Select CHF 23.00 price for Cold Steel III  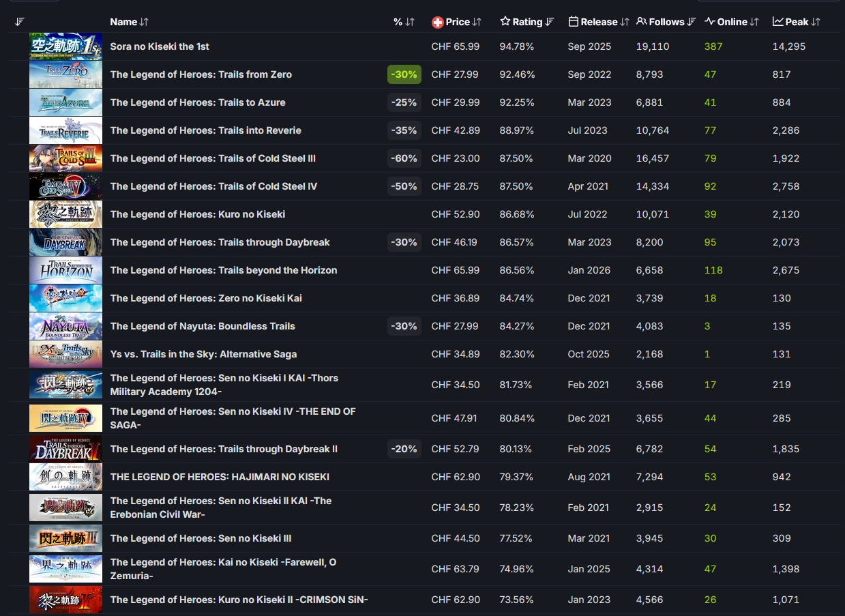tap(456, 158)
